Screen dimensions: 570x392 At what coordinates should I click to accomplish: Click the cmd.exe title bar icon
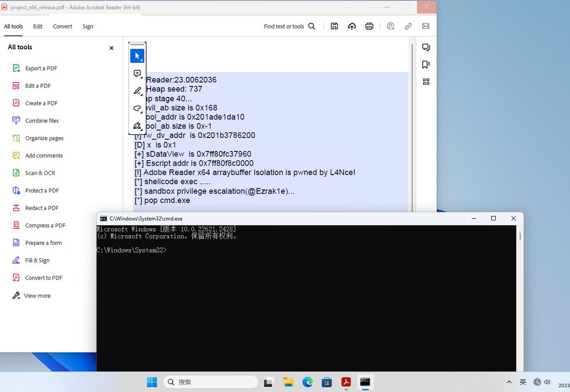pyautogui.click(x=104, y=218)
